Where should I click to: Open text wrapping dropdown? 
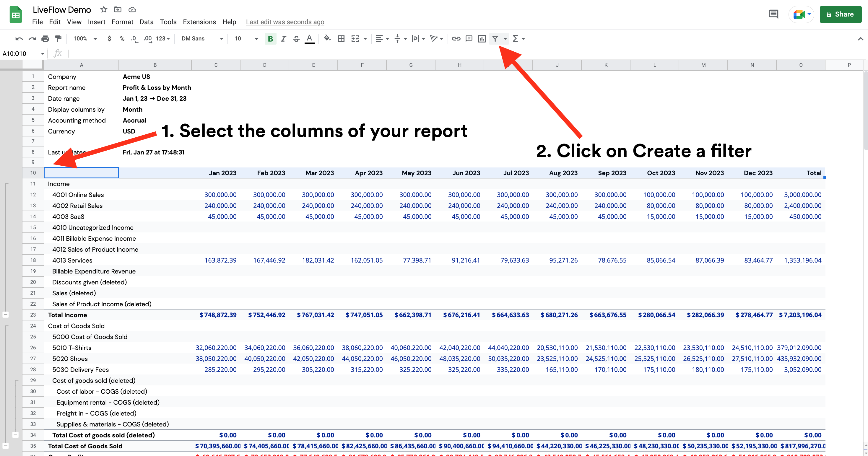419,39
